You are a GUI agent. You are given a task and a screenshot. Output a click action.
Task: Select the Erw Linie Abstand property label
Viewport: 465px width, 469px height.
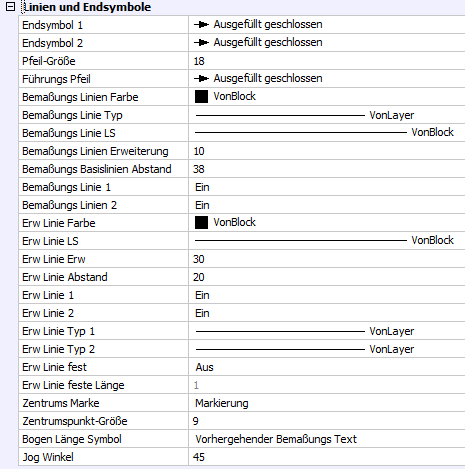(x=65, y=277)
